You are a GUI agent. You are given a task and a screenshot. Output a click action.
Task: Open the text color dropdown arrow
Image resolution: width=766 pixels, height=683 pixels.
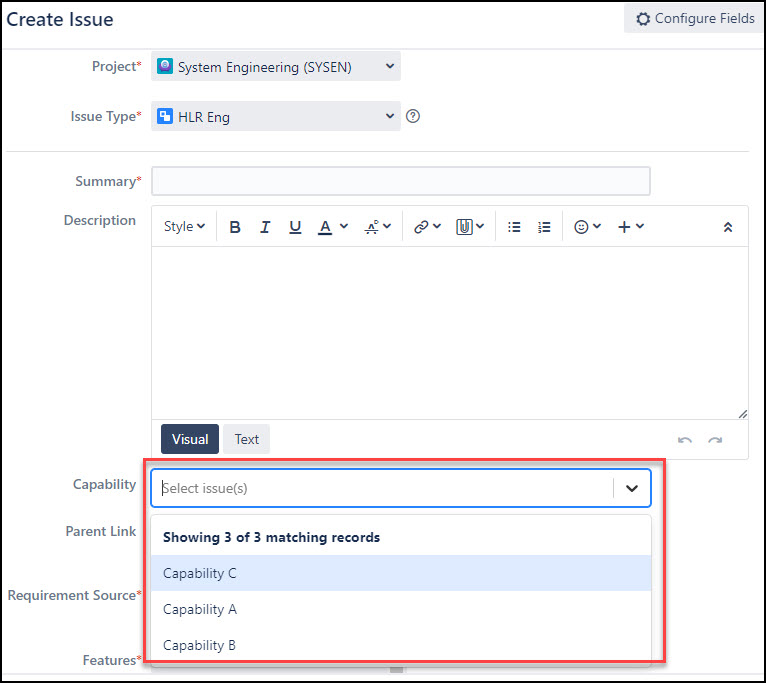(344, 226)
